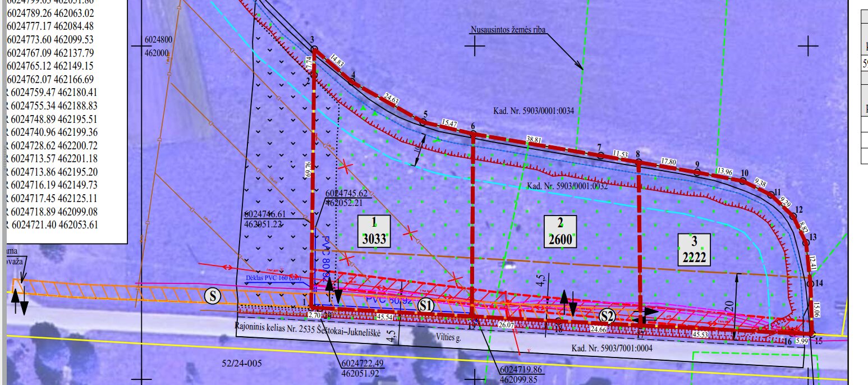This screenshot has height=385, width=868.
Task: Click boundary point 3 circle marker
Action: click(314, 49)
